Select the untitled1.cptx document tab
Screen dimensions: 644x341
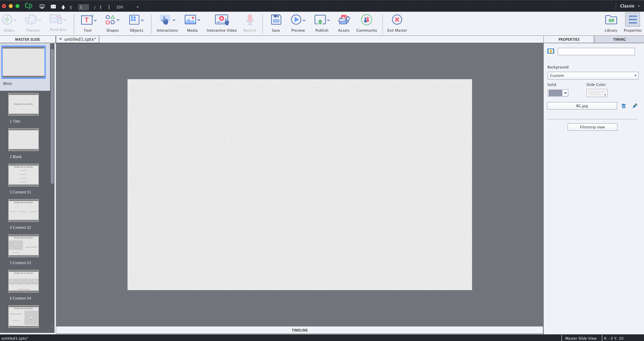[79, 39]
